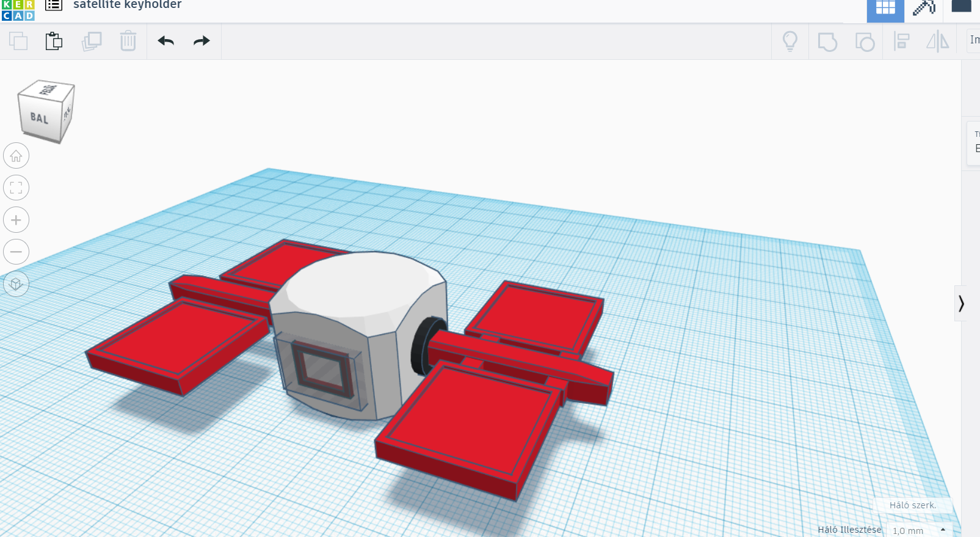The height and width of the screenshot is (537, 980).
Task: Zoom in with the plus button
Action: coord(16,220)
